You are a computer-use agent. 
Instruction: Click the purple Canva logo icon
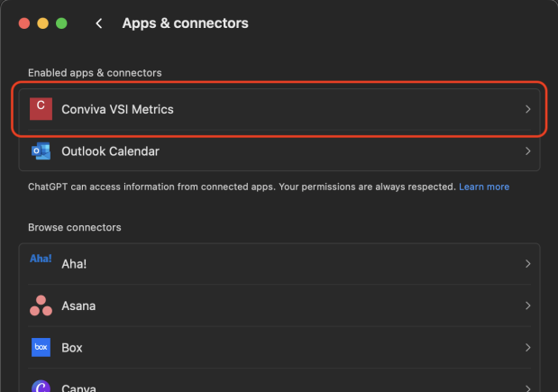coord(41,386)
